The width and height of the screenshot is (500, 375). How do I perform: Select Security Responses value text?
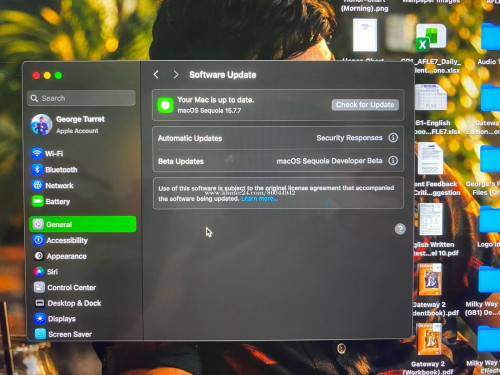click(x=349, y=138)
